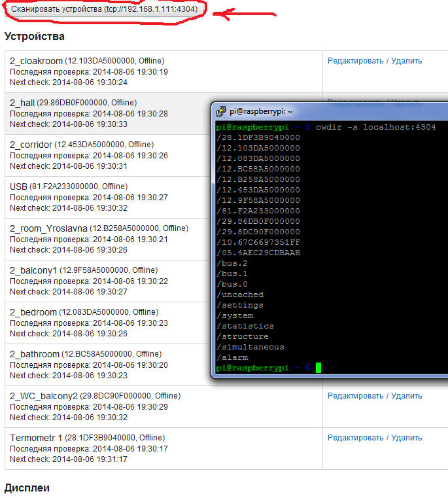Click the green terminal cursor block
This screenshot has width=448, height=498.
click(x=319, y=368)
